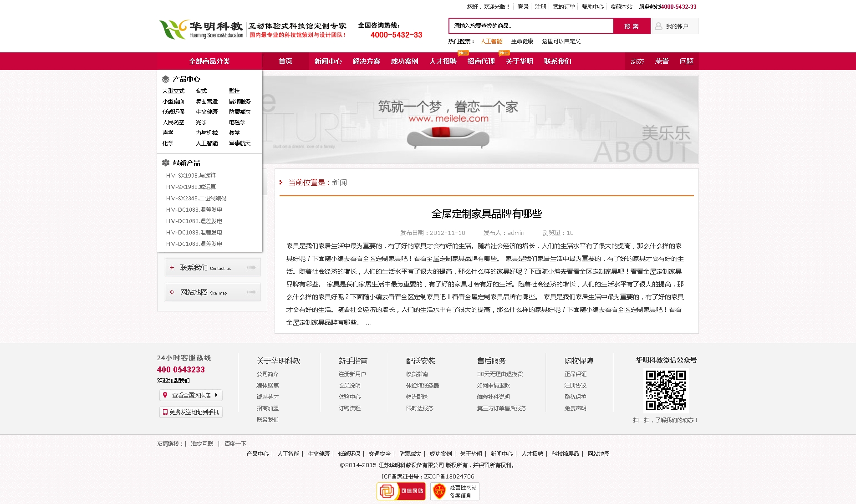Open 成功案例 in the navigation bar

click(404, 61)
